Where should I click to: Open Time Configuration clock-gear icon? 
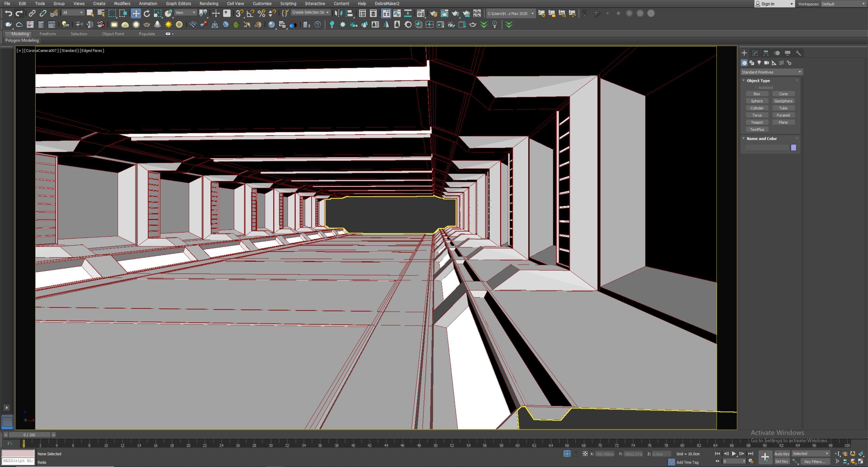[751, 461]
